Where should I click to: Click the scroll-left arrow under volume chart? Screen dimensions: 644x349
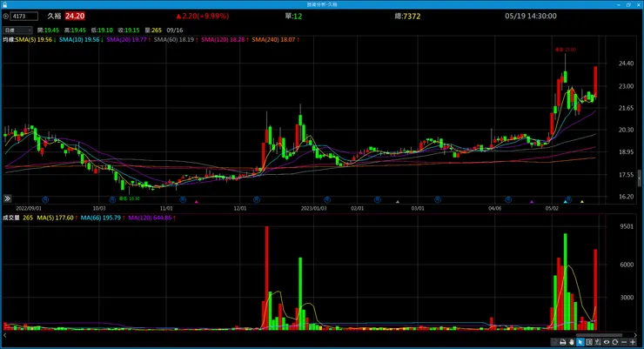click(x=5, y=335)
